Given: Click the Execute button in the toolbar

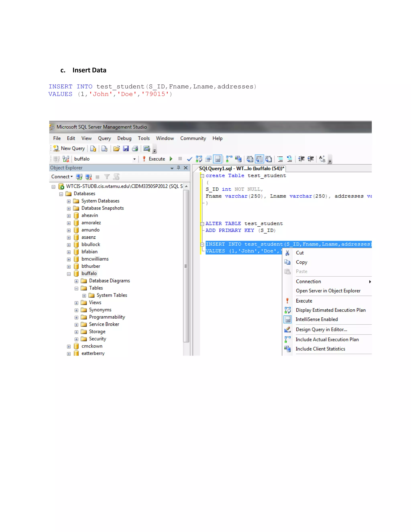Looking at the screenshot, I should point(154,159).
